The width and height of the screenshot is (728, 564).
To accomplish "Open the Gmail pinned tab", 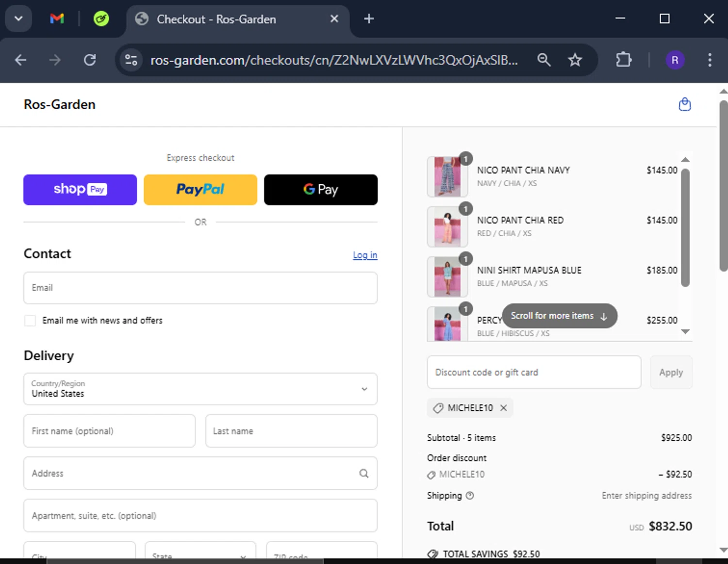I will pos(57,19).
